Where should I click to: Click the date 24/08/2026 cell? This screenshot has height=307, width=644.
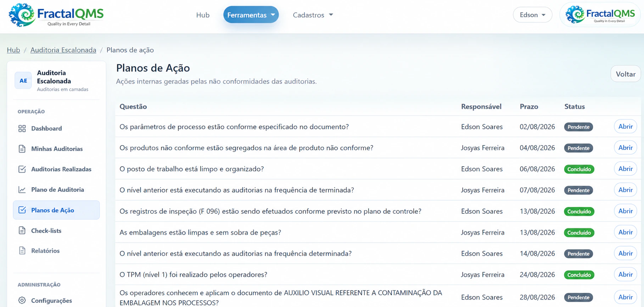coord(537,274)
